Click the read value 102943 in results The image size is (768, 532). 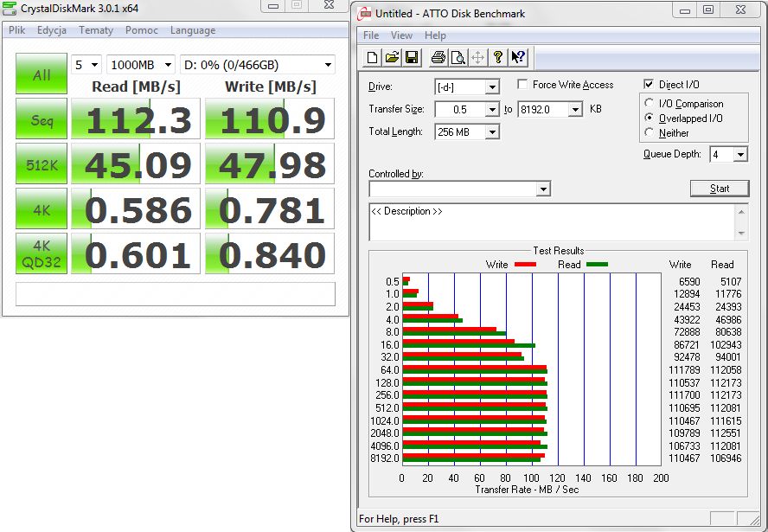coord(726,345)
